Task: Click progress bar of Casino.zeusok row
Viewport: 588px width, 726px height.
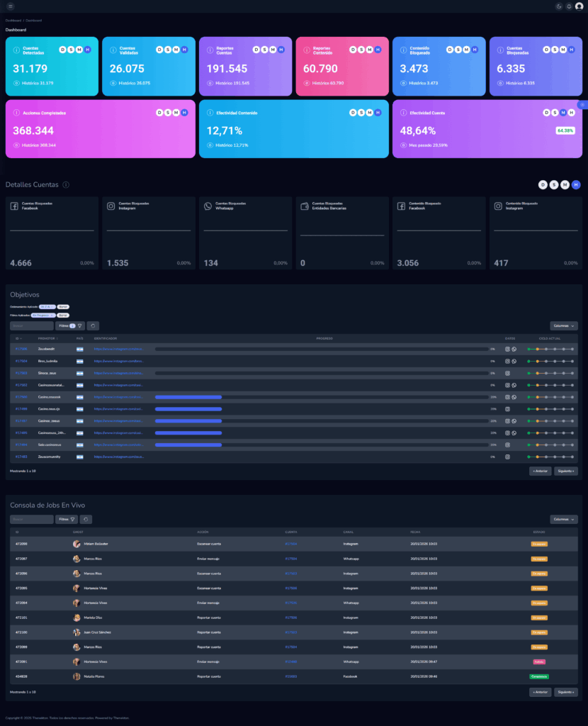Action: coord(188,397)
